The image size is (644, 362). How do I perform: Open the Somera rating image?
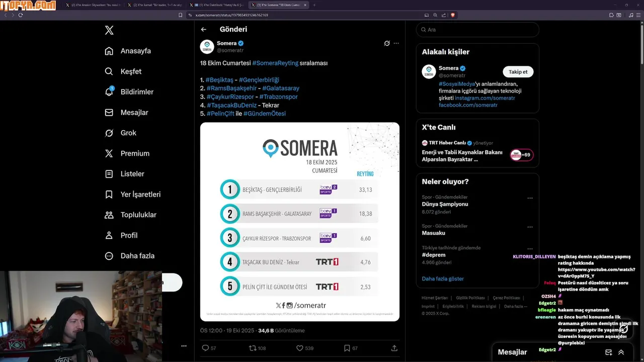tap(300, 222)
